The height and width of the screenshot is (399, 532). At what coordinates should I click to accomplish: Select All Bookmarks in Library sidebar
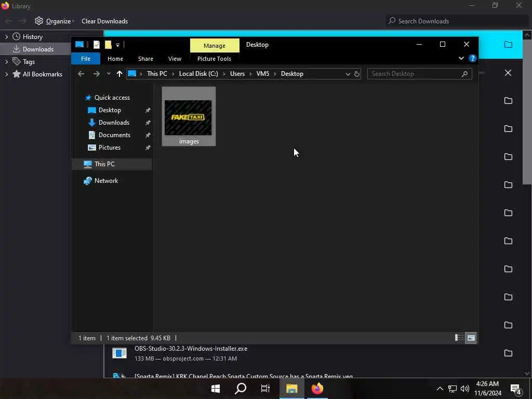click(42, 74)
